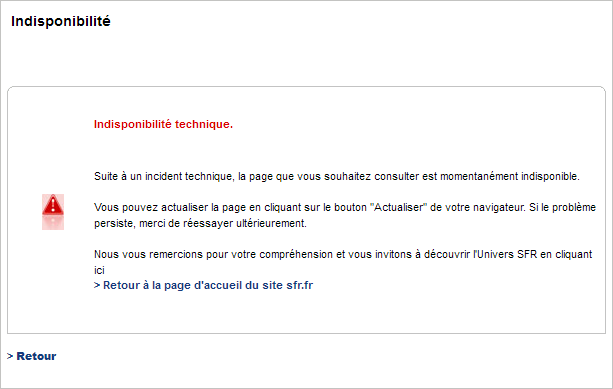Click the 'Suite à un incident technique' sentence
This screenshot has width=613, height=389.
point(337,177)
